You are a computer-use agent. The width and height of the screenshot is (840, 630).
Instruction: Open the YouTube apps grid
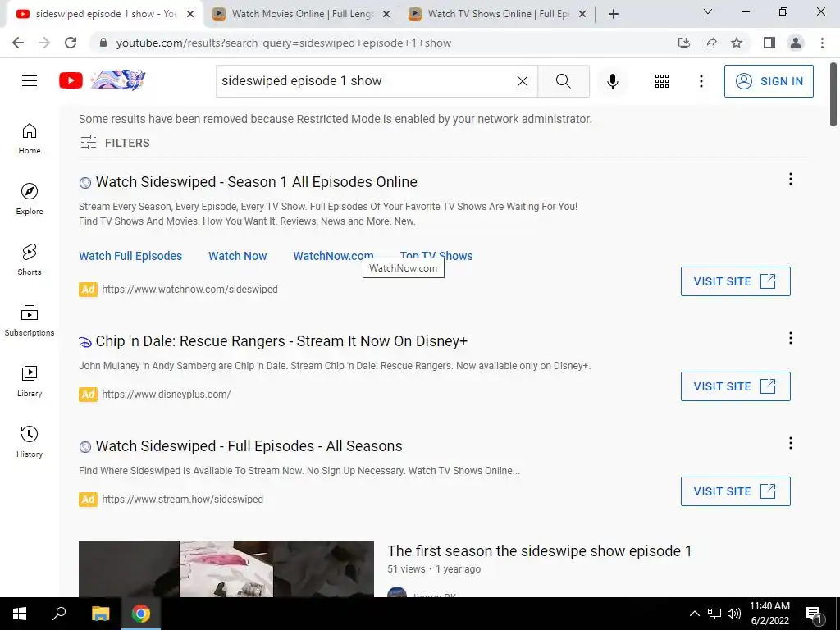(x=662, y=81)
